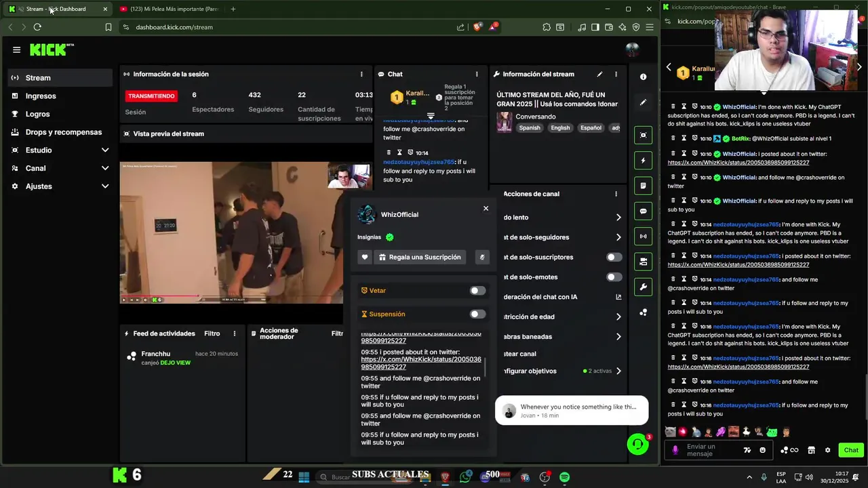This screenshot has height=488, width=868.
Task: Switch to the Stream - Kick Dashboard tab
Action: pyautogui.click(x=56, y=9)
